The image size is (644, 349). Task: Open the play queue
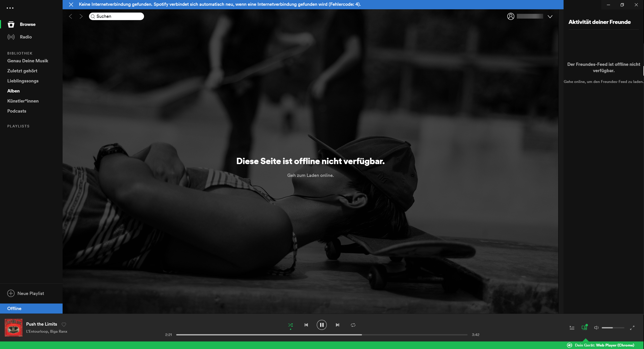point(572,328)
